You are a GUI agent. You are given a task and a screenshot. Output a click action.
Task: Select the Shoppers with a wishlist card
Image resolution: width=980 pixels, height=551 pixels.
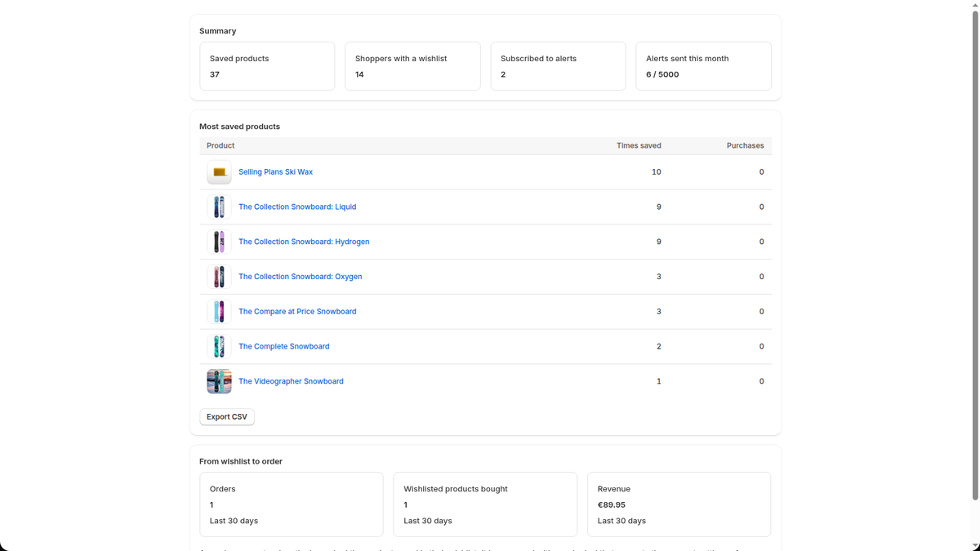point(412,66)
